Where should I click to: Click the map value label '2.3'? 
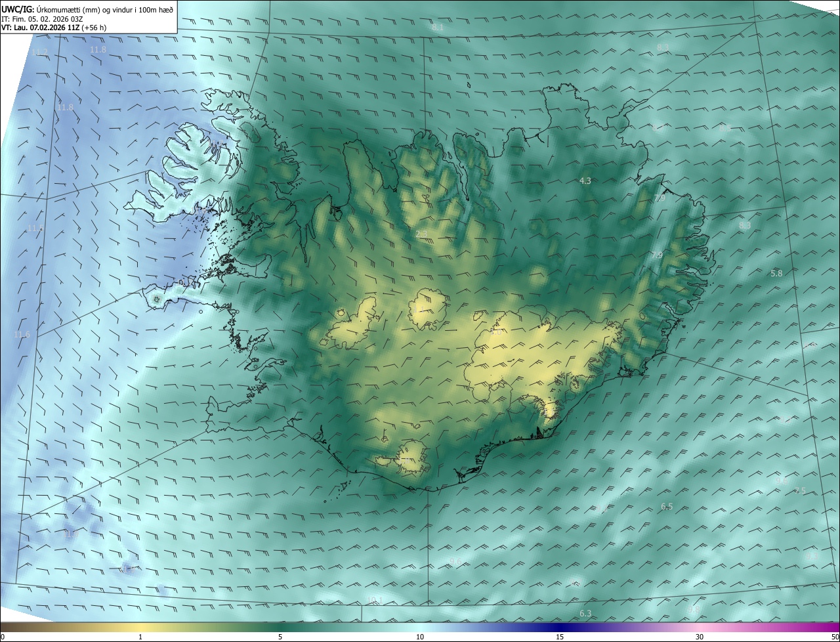[x=421, y=234]
